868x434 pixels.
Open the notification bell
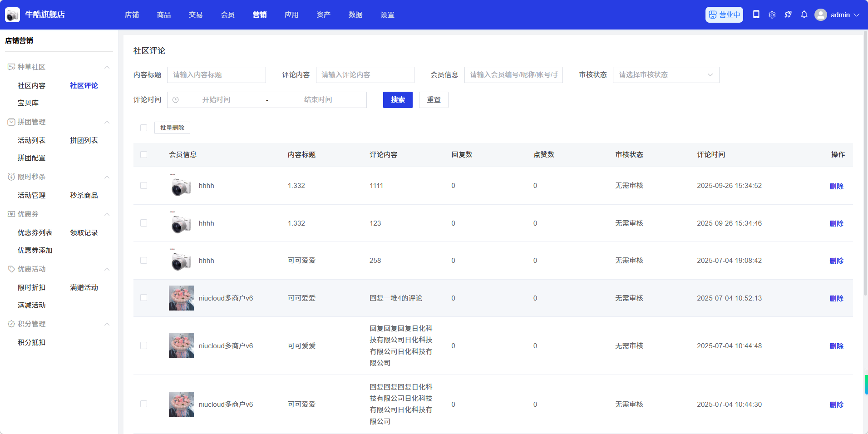[804, 15]
